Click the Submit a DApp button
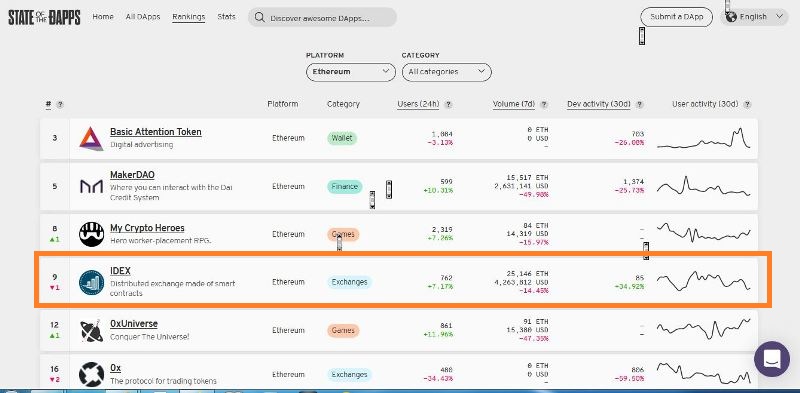Screen dimensions: 800x393 677,17
